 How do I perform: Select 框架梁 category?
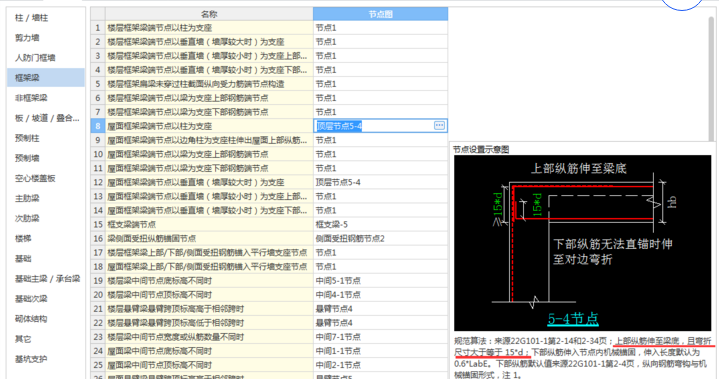point(46,78)
